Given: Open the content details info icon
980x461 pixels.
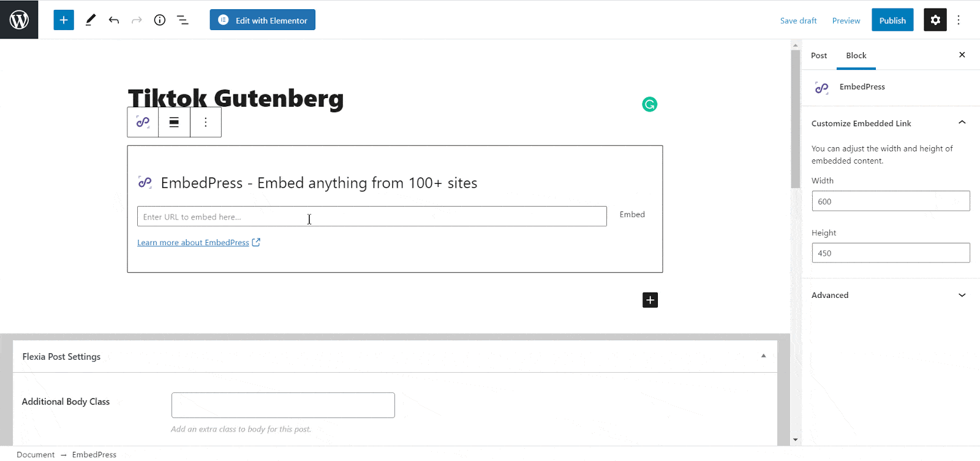Looking at the screenshot, I should tap(160, 20).
